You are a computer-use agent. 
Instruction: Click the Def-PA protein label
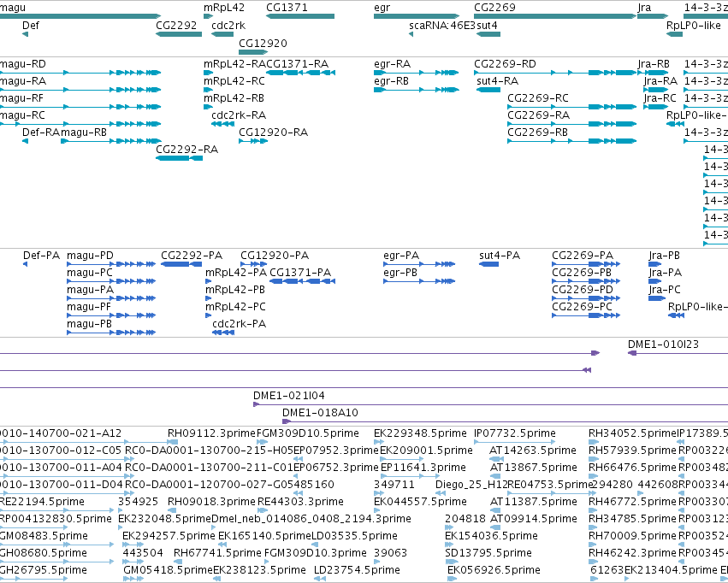click(41, 256)
